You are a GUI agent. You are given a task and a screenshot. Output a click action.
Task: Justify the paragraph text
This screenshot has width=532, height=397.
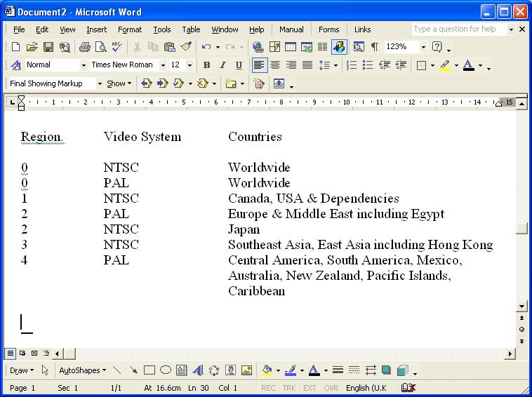(x=307, y=65)
